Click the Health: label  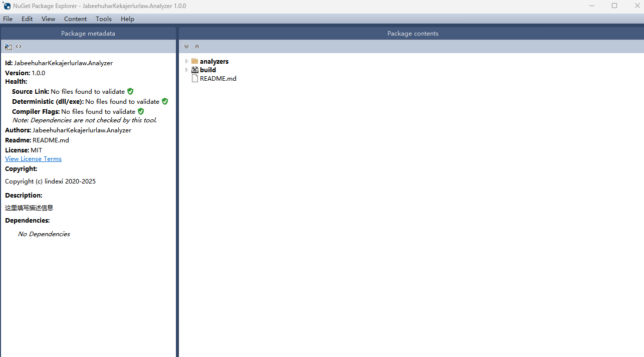click(x=16, y=82)
